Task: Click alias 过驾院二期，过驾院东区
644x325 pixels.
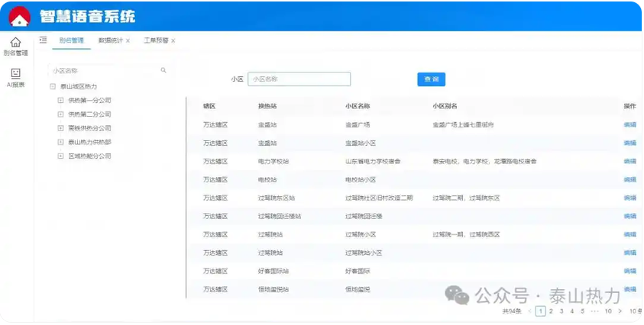Action: (466, 198)
